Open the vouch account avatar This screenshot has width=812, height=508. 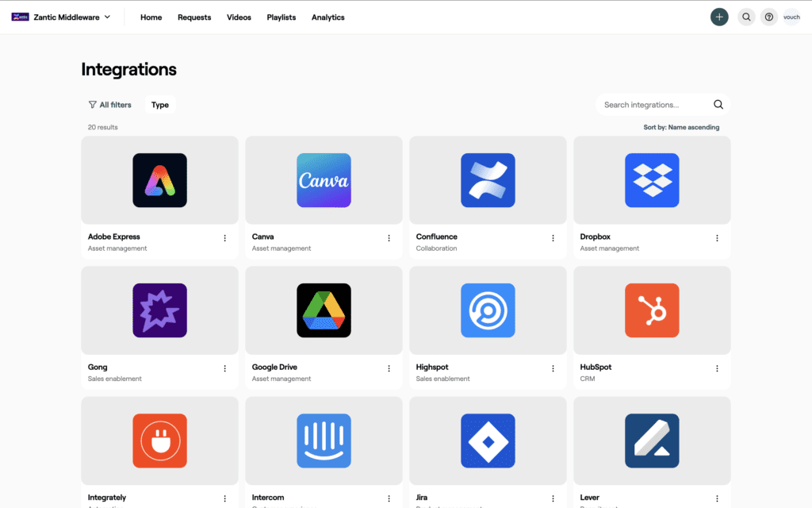coord(792,17)
